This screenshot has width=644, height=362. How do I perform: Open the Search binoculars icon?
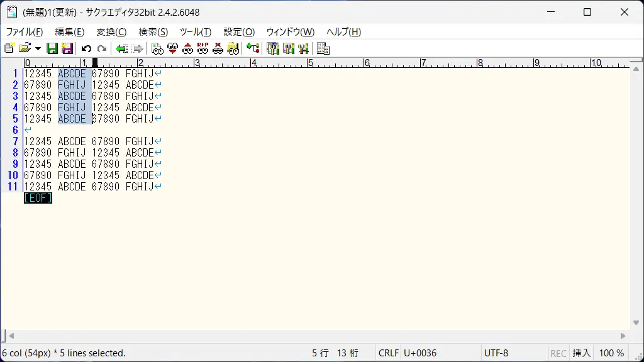coord(157,48)
